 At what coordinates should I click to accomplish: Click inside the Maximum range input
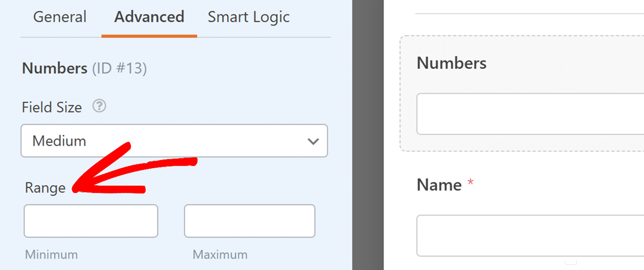249,221
